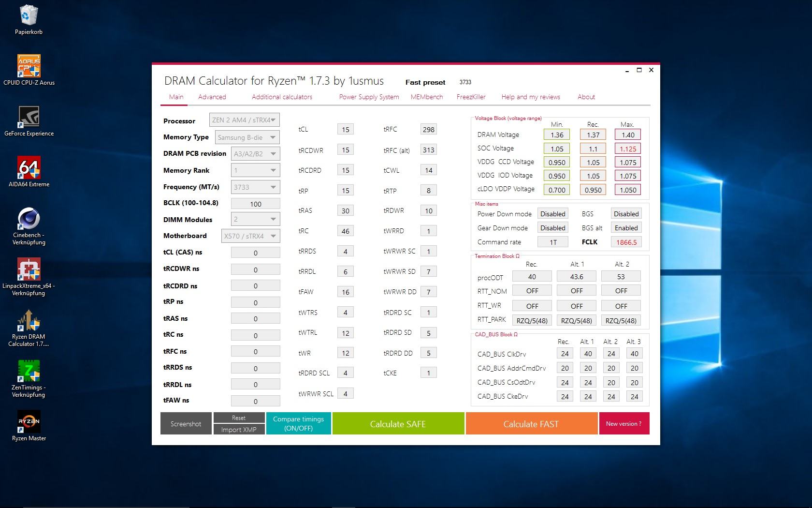Open Help and my reviews tab
The image size is (812, 508).
531,97
